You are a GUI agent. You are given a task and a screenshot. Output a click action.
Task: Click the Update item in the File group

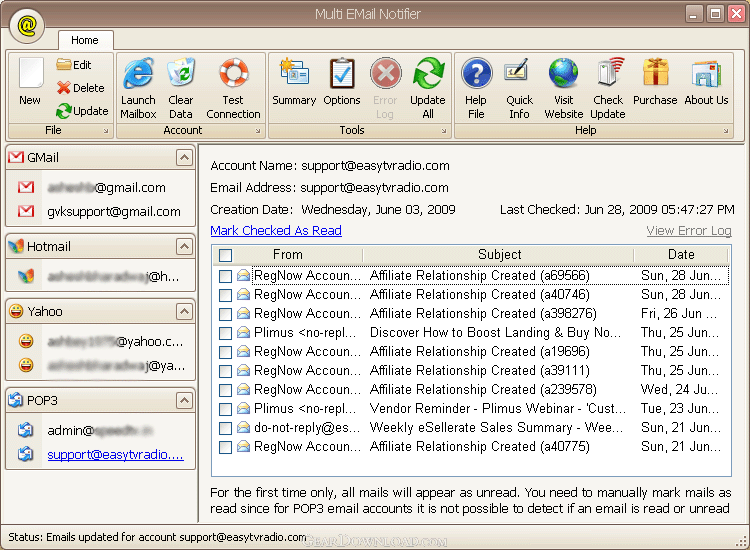tap(82, 111)
